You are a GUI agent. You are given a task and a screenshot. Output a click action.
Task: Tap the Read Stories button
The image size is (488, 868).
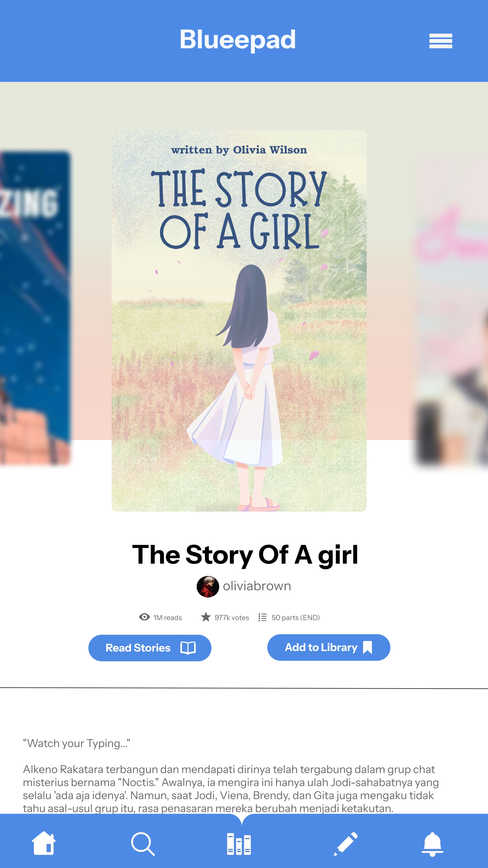tap(150, 648)
